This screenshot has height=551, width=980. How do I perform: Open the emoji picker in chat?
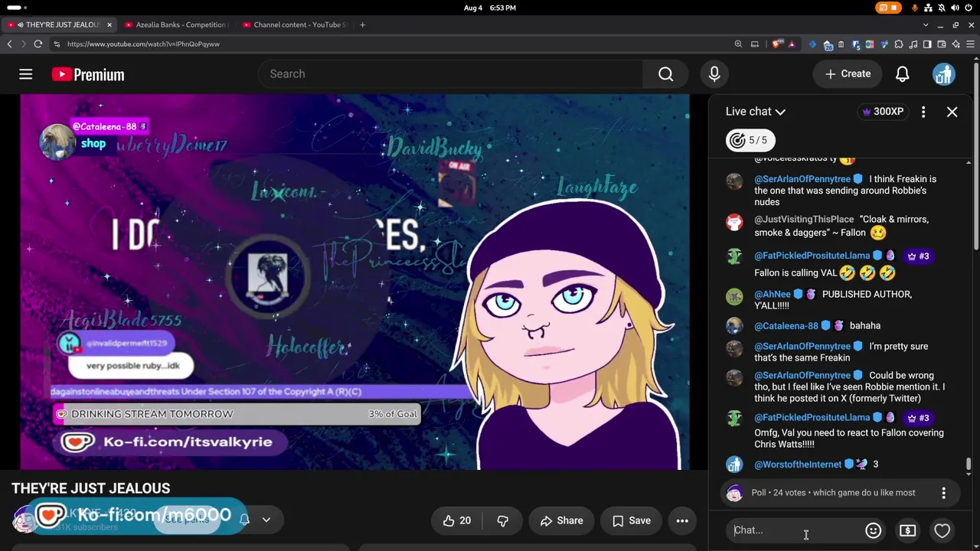[873, 530]
